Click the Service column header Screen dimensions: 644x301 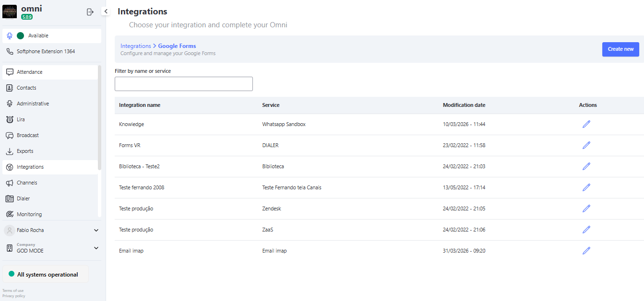tap(271, 105)
